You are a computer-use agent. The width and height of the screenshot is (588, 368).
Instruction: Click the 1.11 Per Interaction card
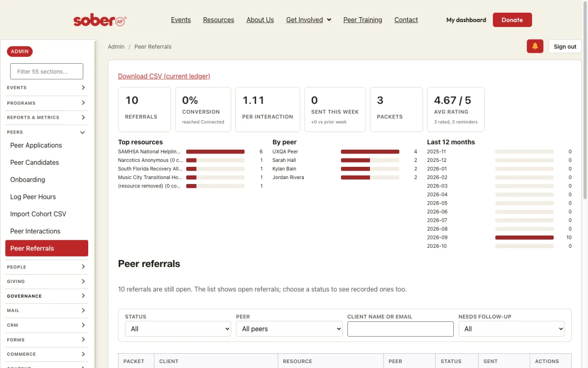(268, 109)
